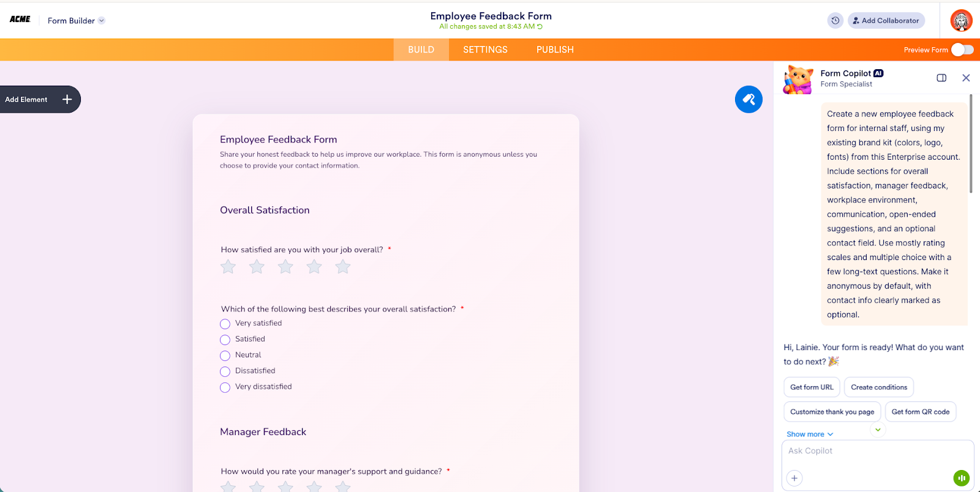Click the ACME logo

[20, 20]
